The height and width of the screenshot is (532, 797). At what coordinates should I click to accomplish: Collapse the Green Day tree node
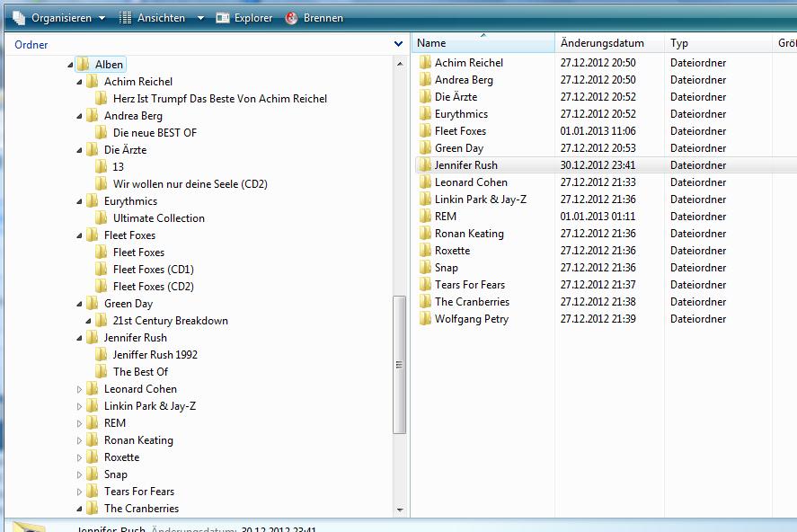[x=79, y=304]
